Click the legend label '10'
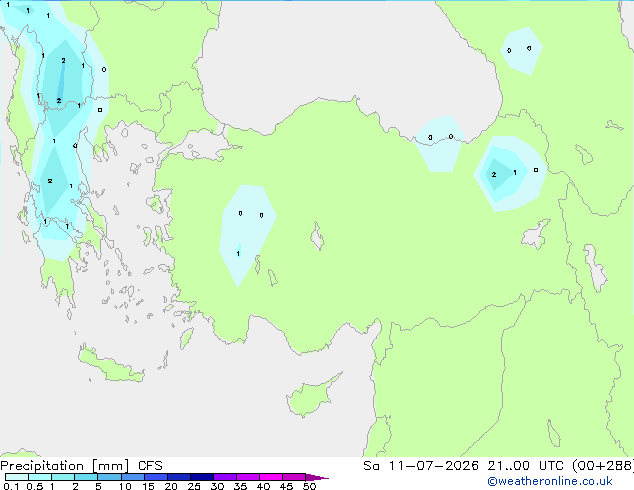Image resolution: width=634 pixels, height=490 pixels. click(x=125, y=486)
